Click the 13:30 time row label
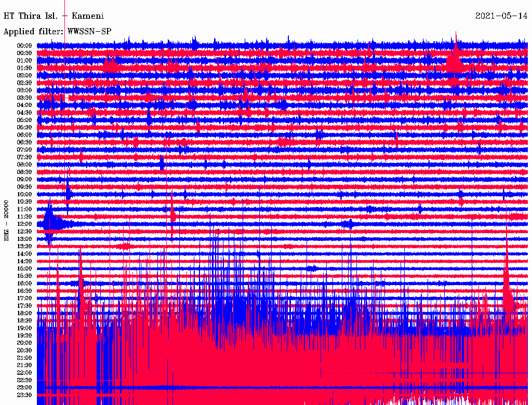 pyautogui.click(x=24, y=246)
